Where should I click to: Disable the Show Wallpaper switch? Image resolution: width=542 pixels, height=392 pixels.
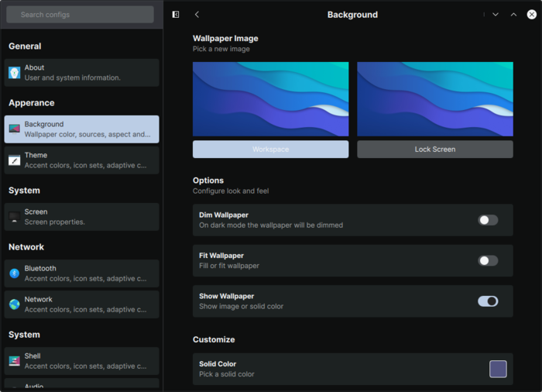tap(487, 301)
